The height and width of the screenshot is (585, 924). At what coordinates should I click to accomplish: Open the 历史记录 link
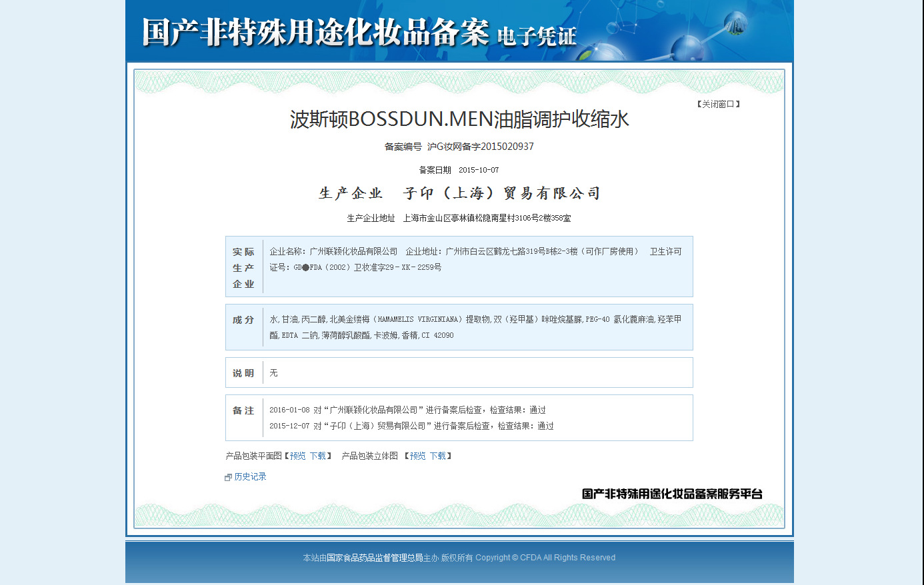pyautogui.click(x=250, y=476)
